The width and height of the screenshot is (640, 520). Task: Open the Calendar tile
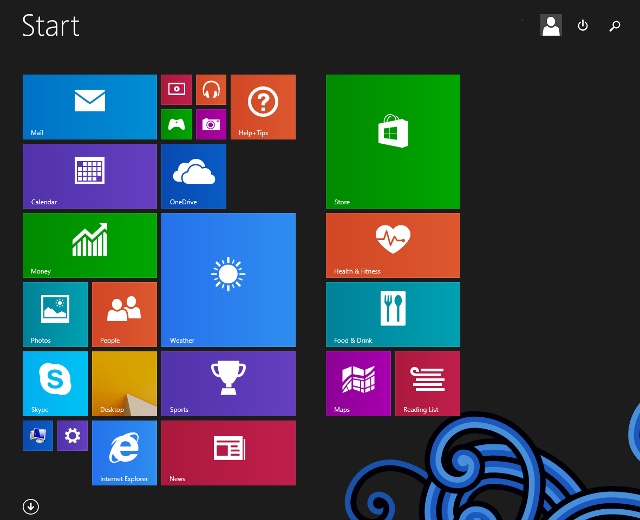click(90, 176)
